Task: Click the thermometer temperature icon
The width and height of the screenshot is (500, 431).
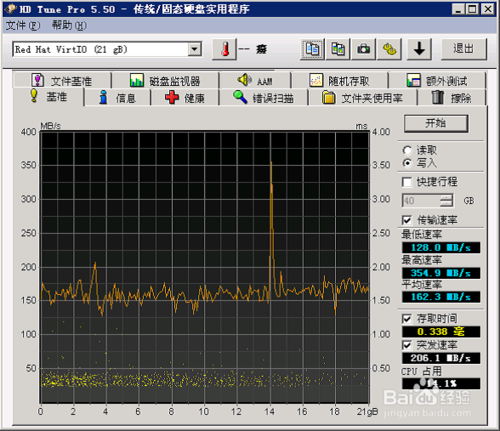Action: click(x=225, y=49)
